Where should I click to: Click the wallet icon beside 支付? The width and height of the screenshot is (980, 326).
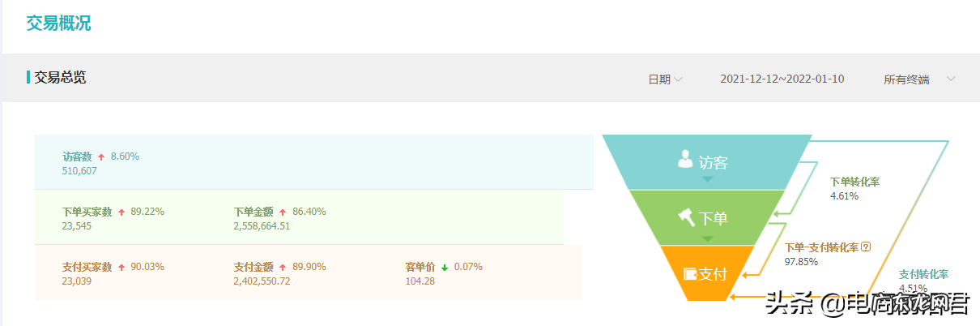690,274
